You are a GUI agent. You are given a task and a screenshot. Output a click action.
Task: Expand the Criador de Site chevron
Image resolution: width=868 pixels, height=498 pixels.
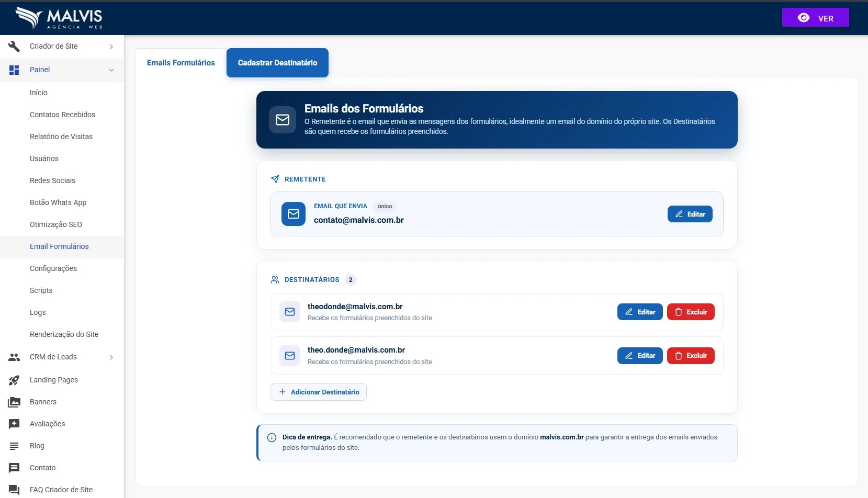pos(111,47)
